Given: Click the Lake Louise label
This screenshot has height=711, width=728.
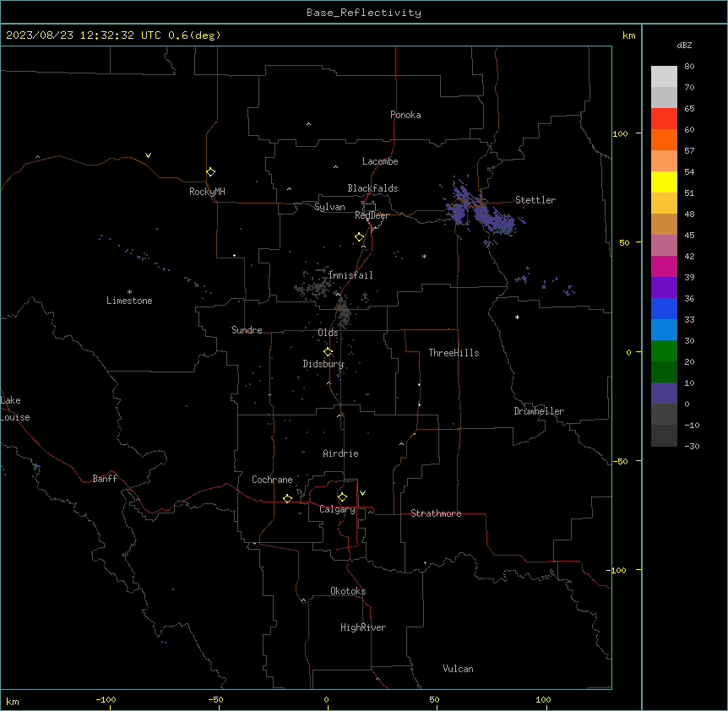Looking at the screenshot, I should (15, 409).
